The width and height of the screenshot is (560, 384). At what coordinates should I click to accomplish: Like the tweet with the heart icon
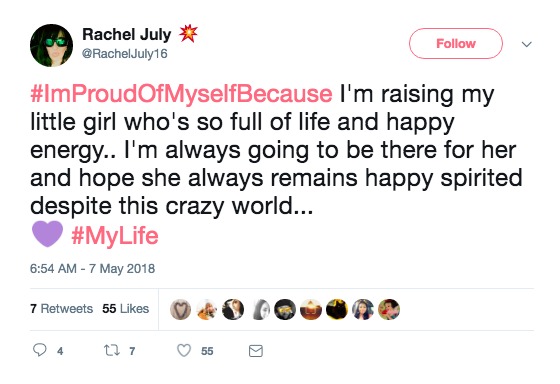coord(184,350)
